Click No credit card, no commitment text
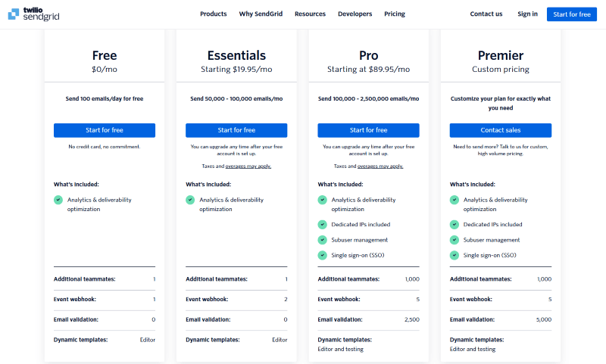The width and height of the screenshot is (606, 364). (x=105, y=147)
